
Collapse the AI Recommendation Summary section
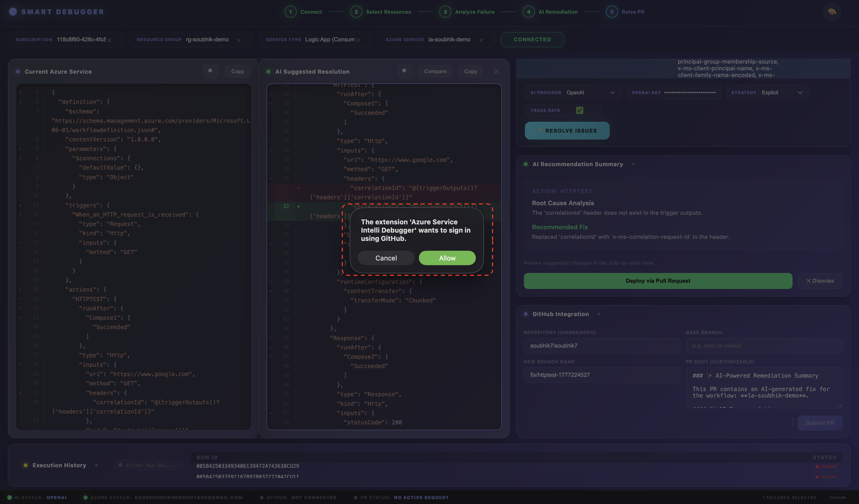click(633, 164)
